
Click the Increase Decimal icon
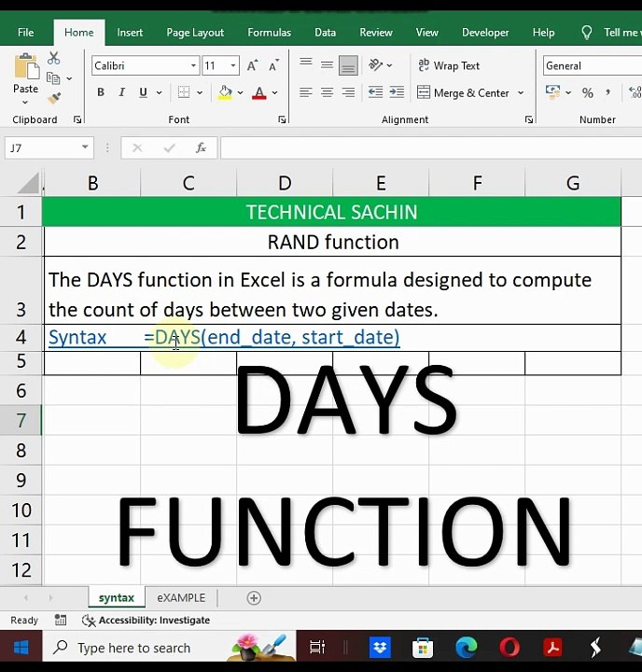[x=635, y=92]
